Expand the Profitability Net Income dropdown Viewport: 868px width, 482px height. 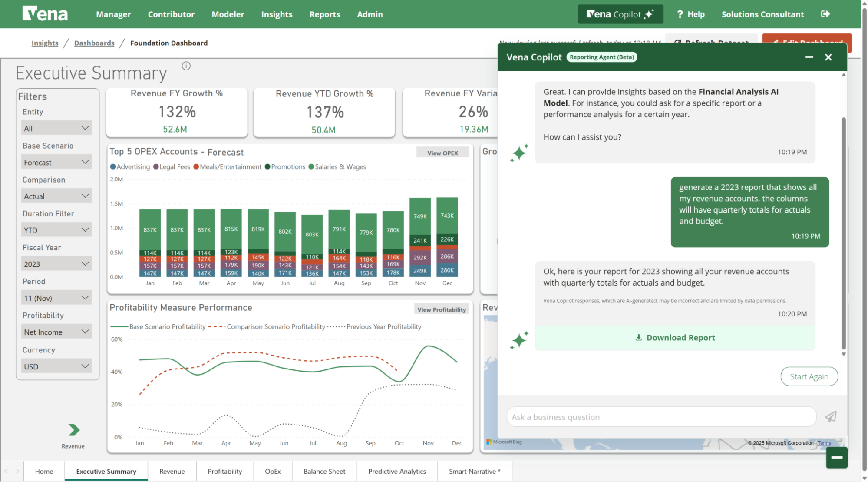pos(56,332)
